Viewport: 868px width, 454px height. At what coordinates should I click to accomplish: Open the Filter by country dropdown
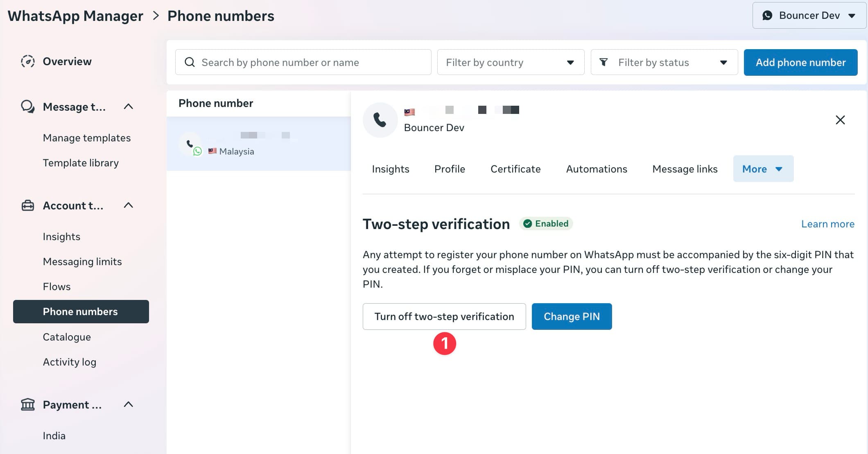coord(511,62)
